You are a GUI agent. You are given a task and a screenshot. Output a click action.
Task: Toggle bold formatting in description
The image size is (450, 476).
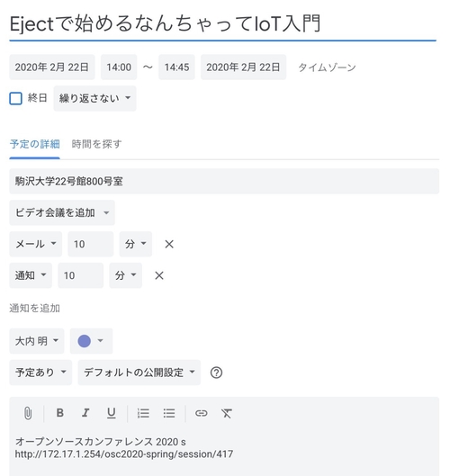click(60, 413)
